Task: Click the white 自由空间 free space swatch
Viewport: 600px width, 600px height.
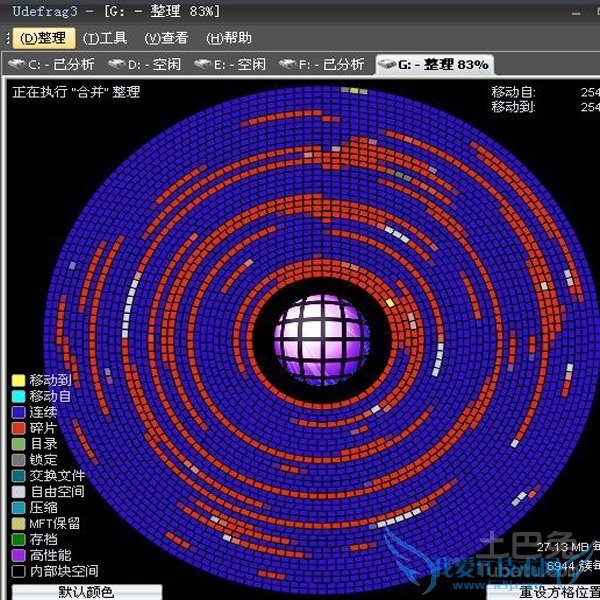Action: coord(18,492)
